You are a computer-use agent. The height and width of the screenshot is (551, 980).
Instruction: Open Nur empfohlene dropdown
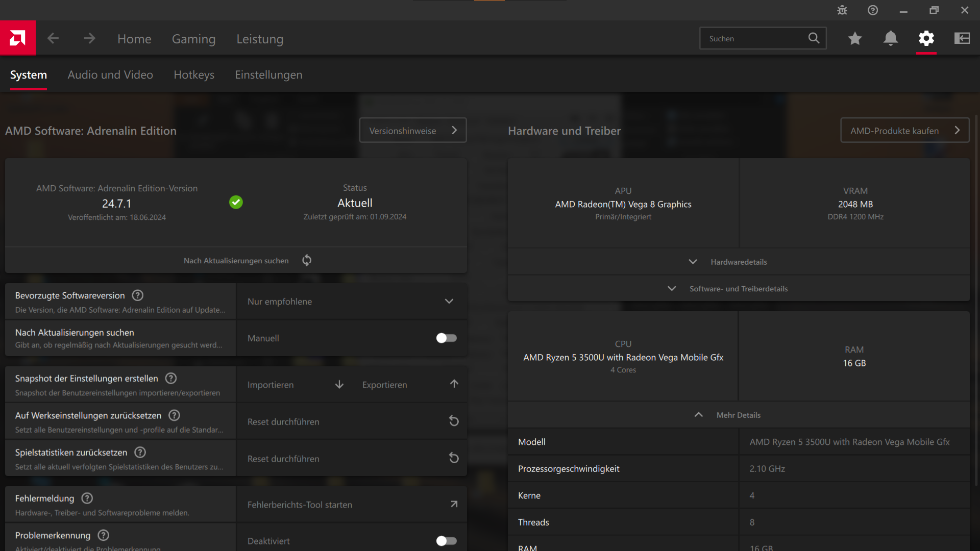tap(352, 302)
